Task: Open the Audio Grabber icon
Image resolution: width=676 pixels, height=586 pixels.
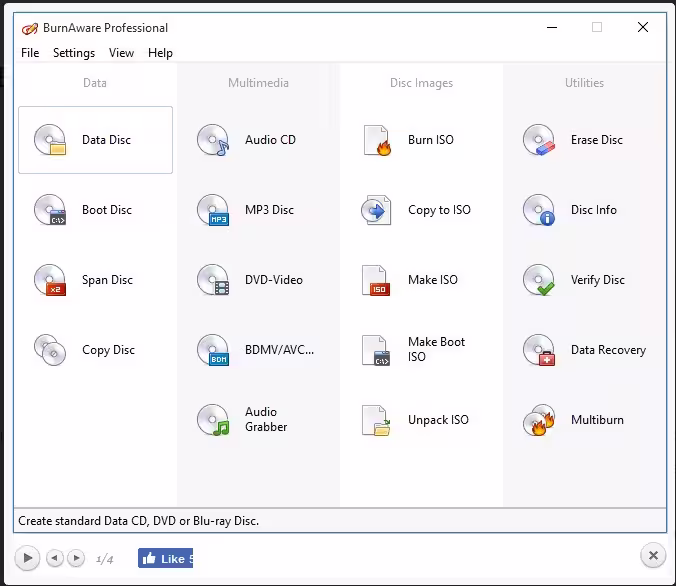Action: click(213, 420)
